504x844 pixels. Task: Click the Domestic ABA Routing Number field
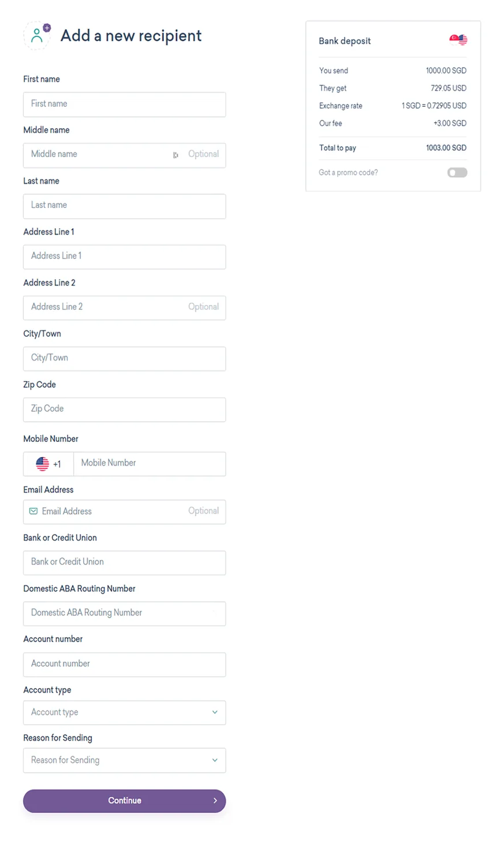coord(124,614)
